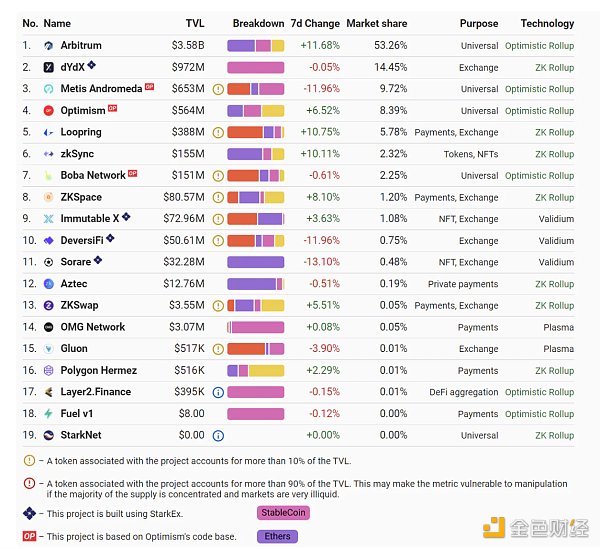Image resolution: width=600 pixels, height=549 pixels.
Task: Click the green Fuel v1 lightning icon
Action: (x=49, y=414)
